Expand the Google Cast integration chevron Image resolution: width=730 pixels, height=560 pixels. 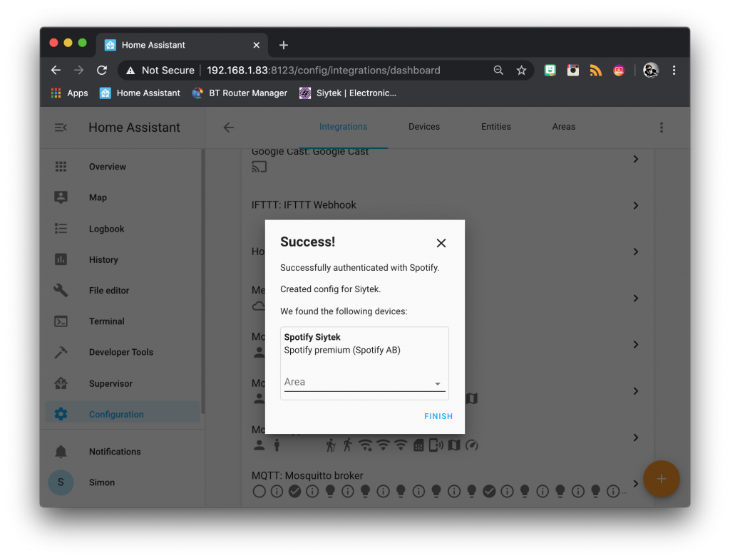tap(635, 159)
